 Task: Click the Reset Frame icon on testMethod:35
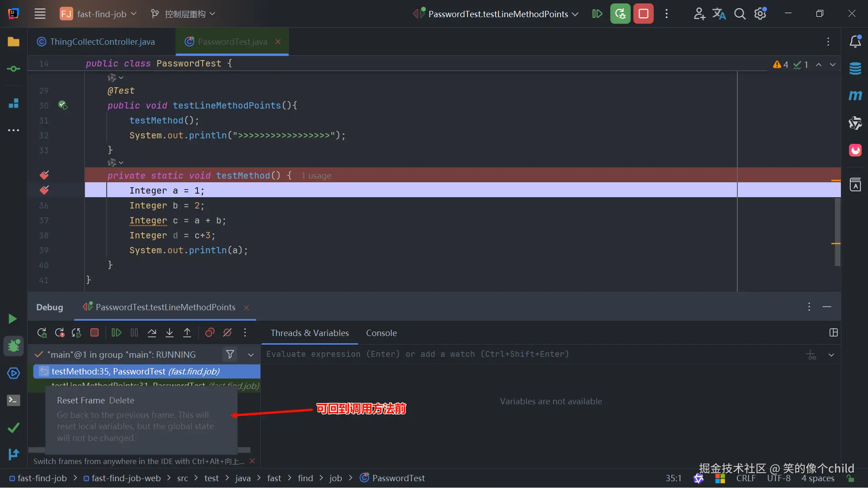[x=44, y=371]
